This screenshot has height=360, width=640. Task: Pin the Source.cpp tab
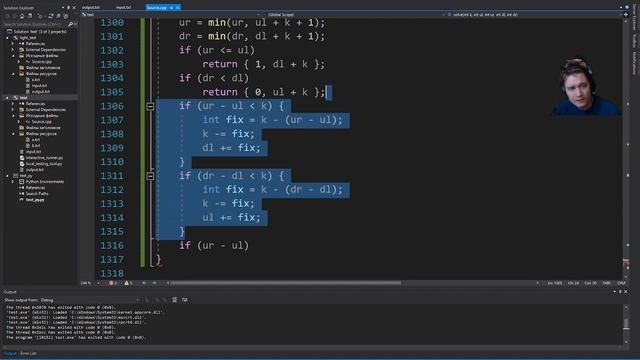pos(172,7)
